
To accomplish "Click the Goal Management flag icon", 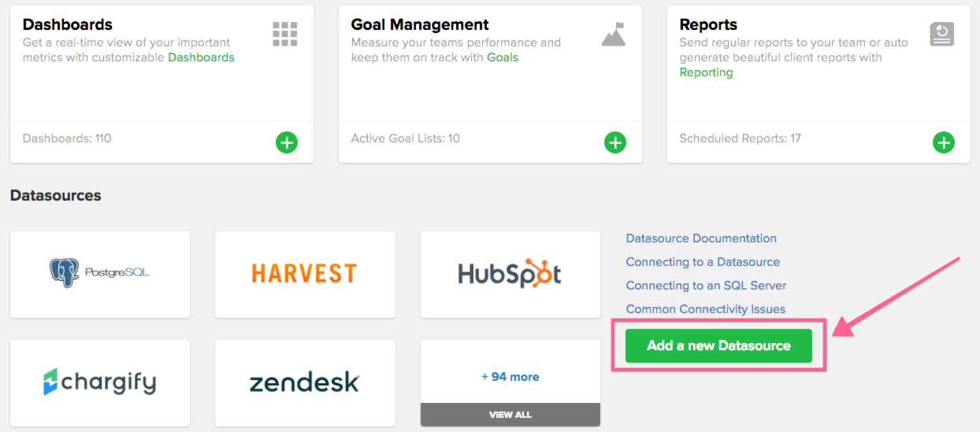I will pyautogui.click(x=614, y=34).
